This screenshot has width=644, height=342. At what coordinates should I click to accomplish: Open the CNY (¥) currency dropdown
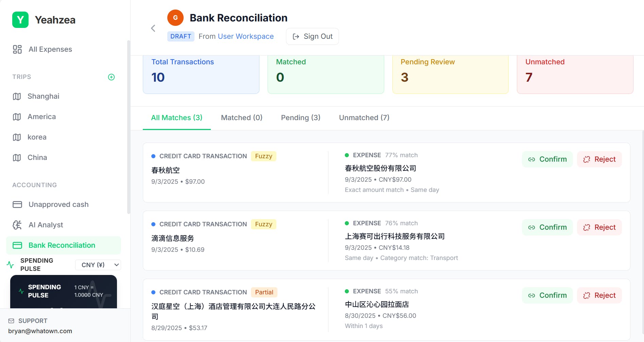(x=98, y=265)
